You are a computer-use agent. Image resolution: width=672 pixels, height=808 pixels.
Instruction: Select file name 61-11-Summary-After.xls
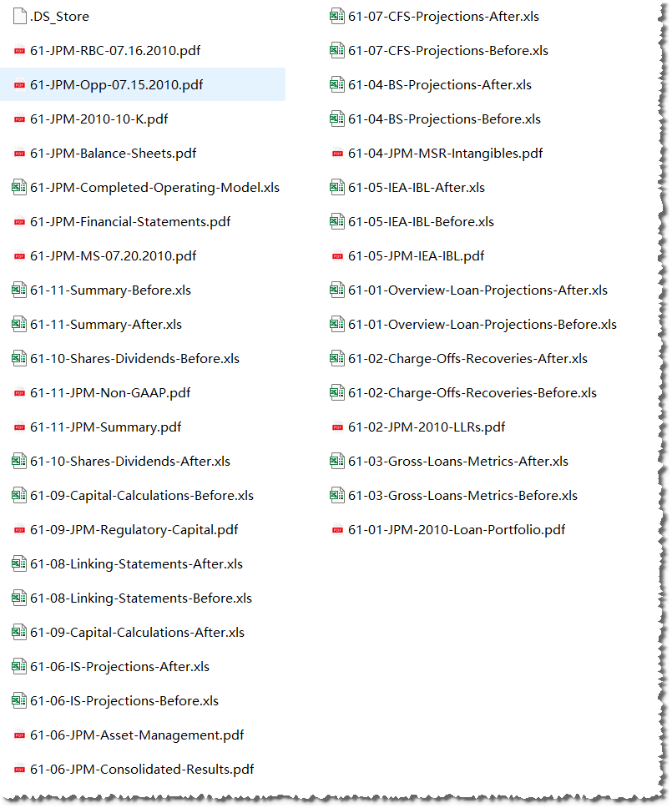click(106, 325)
